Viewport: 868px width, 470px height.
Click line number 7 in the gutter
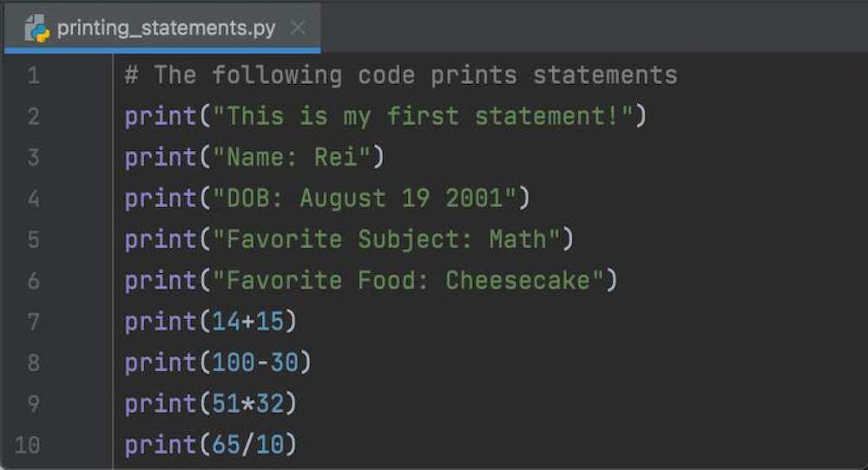tap(32, 322)
